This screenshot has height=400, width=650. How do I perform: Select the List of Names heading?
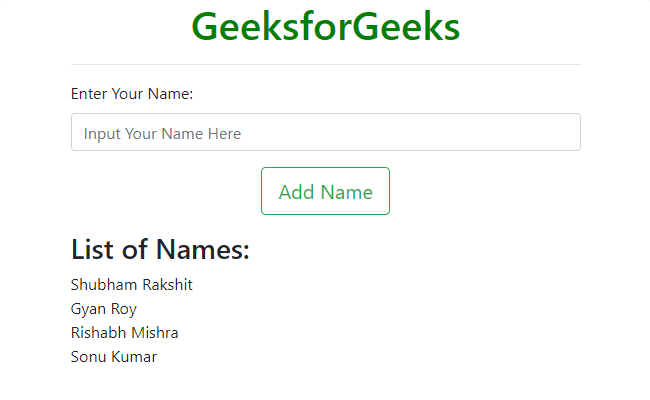coord(160,249)
